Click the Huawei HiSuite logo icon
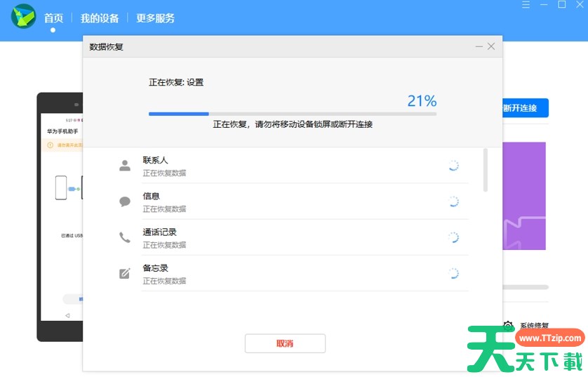The image size is (588, 377). click(x=23, y=16)
